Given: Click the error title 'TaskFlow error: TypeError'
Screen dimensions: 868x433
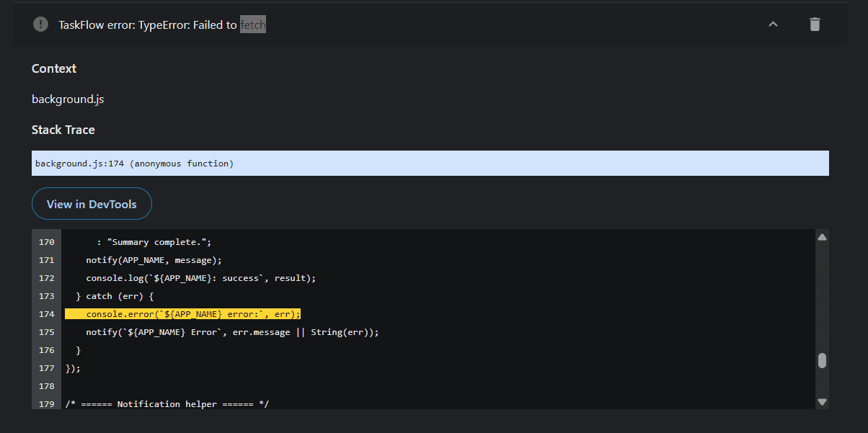Looking at the screenshot, I should pos(123,24).
